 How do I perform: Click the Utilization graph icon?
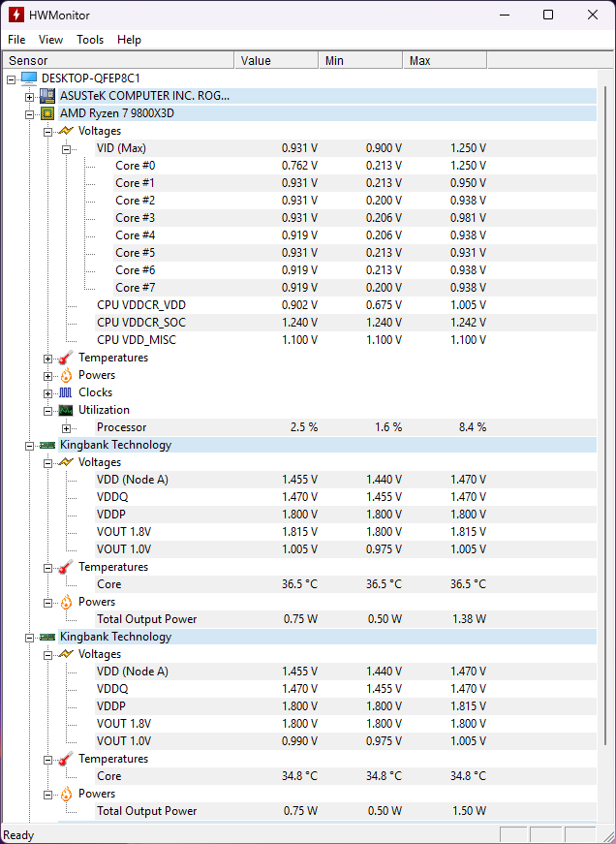click(x=66, y=410)
